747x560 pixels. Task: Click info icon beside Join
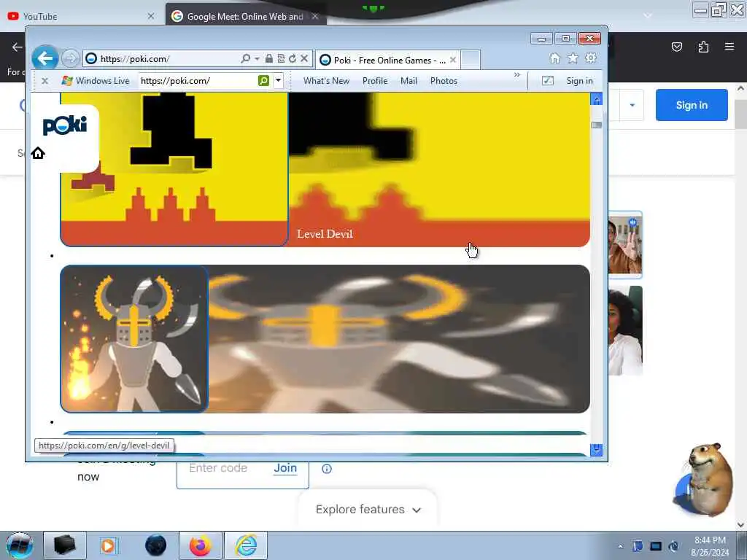click(x=327, y=469)
